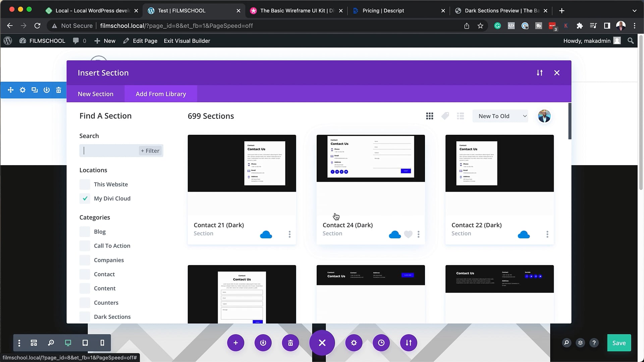Check the Contact category

[85, 274]
